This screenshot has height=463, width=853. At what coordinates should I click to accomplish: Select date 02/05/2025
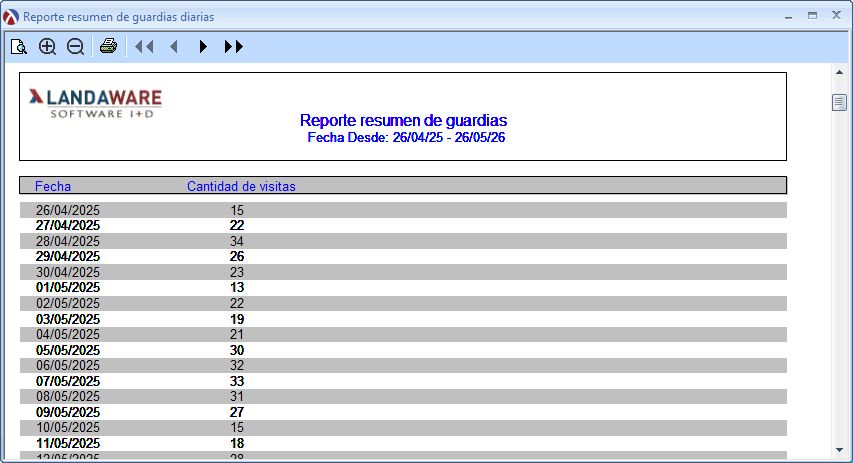(x=68, y=303)
